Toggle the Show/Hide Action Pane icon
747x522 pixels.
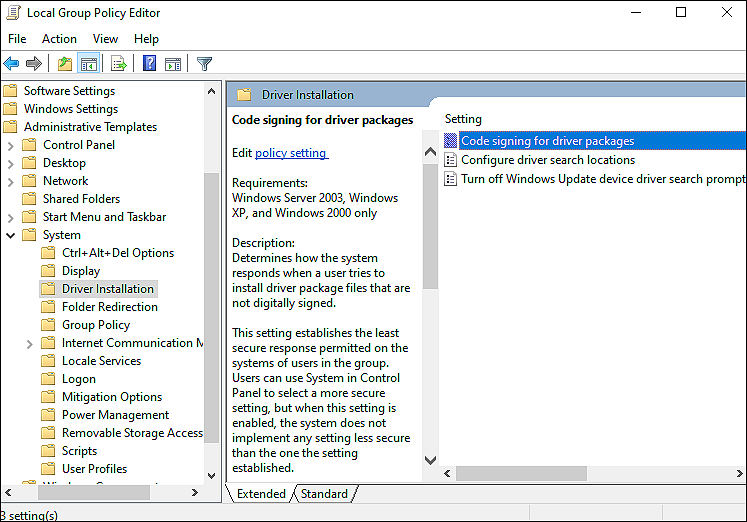(x=172, y=64)
